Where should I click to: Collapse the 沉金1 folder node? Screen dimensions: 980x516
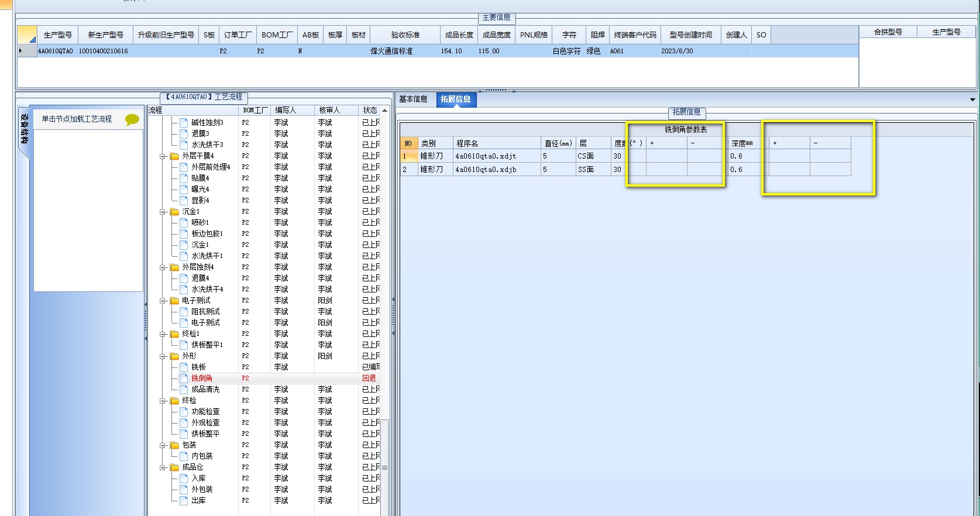pyautogui.click(x=163, y=212)
